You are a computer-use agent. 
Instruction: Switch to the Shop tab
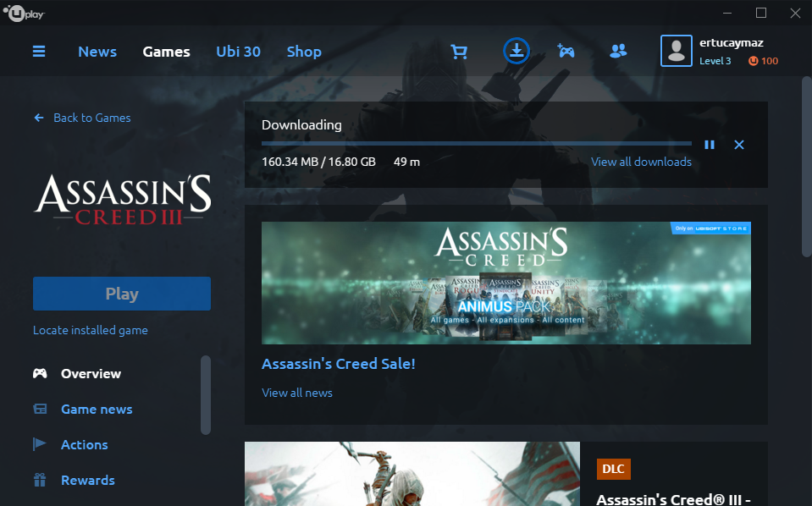coord(304,52)
